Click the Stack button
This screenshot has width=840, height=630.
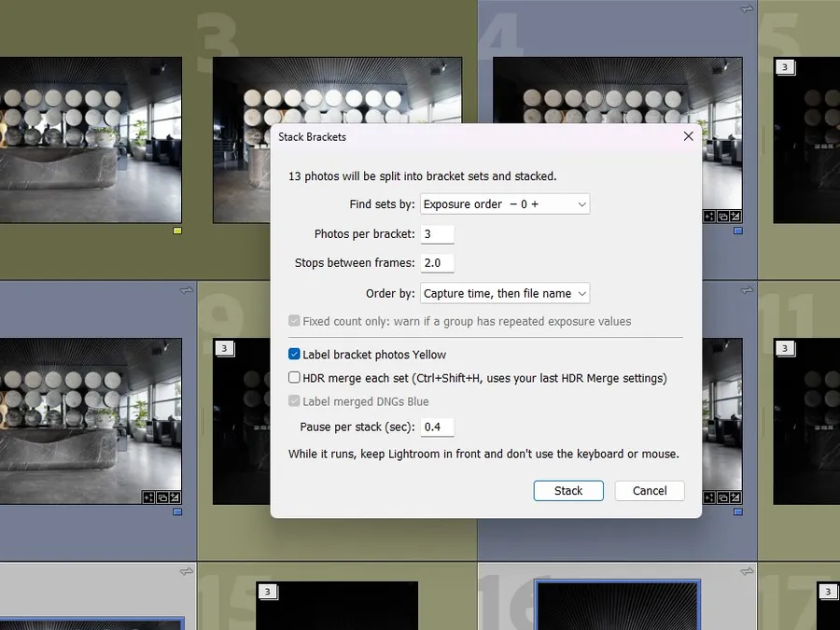568,491
